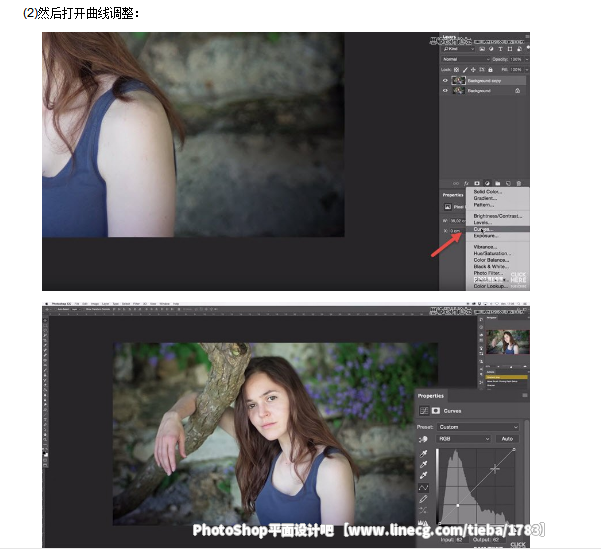Image resolution: width=601 pixels, height=549 pixels.
Task: Click the create new layer icon
Action: click(508, 184)
